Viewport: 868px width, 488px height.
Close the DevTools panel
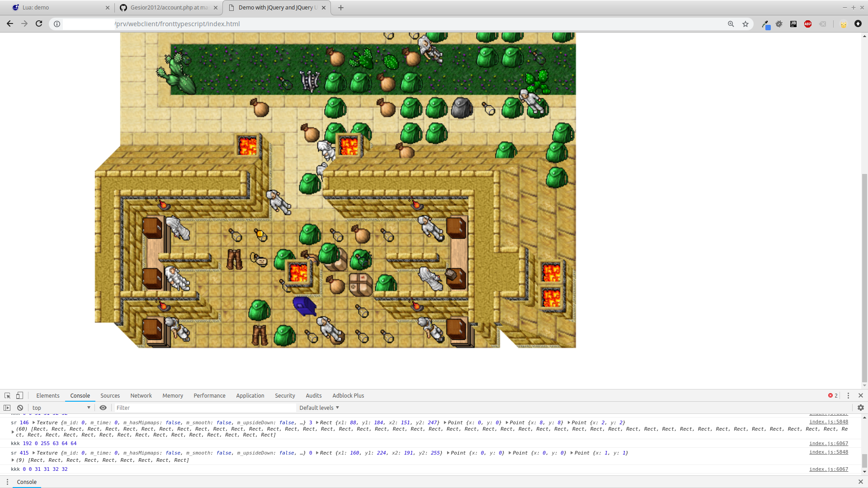point(861,395)
